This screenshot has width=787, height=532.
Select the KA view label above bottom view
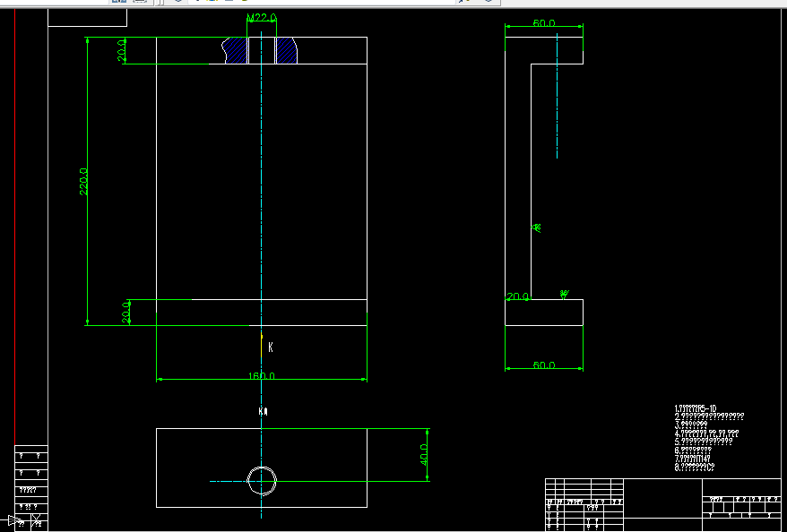(263, 411)
